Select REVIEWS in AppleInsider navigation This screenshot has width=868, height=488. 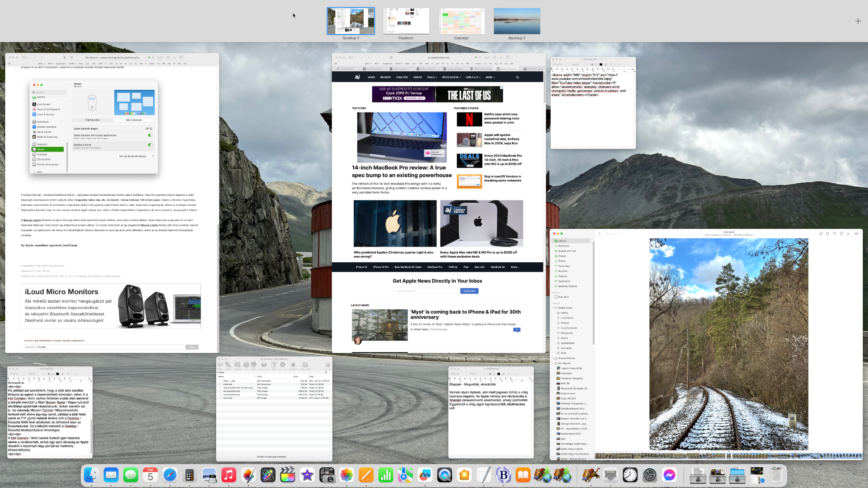tap(385, 77)
